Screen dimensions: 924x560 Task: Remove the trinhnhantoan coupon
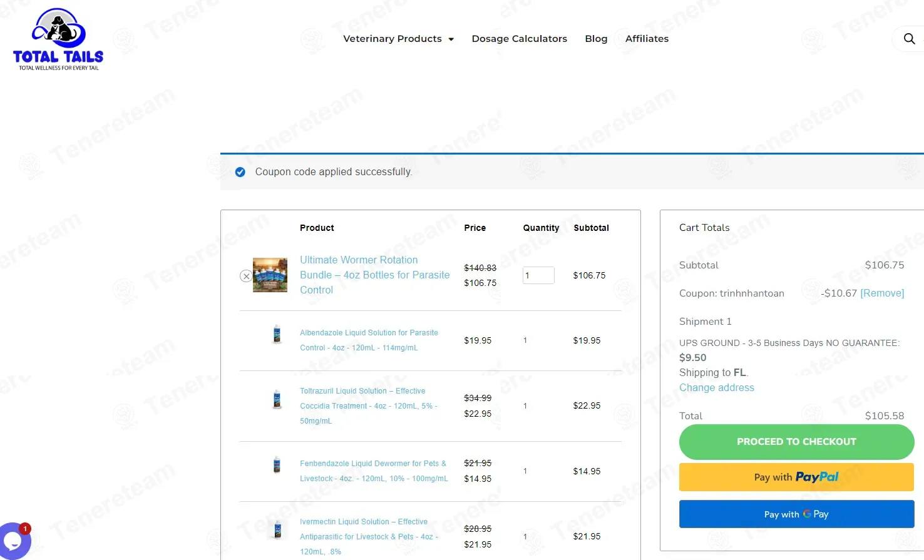tap(882, 293)
